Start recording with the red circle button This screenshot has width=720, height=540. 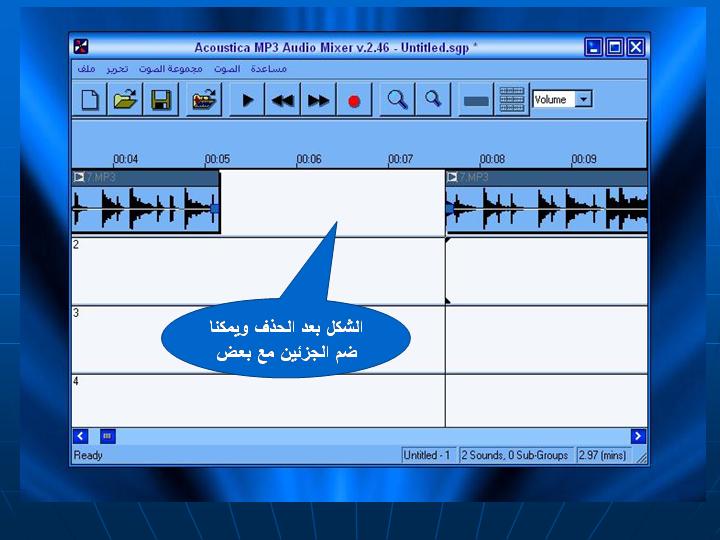(x=354, y=100)
